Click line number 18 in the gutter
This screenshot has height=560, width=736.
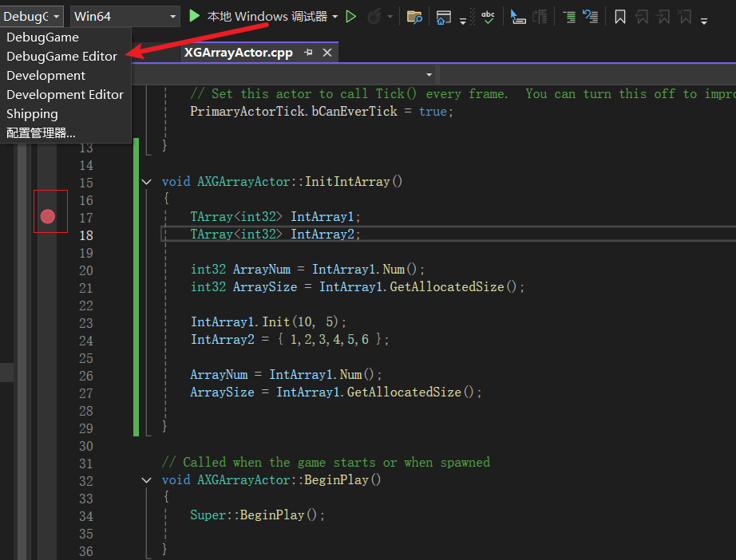tap(86, 235)
